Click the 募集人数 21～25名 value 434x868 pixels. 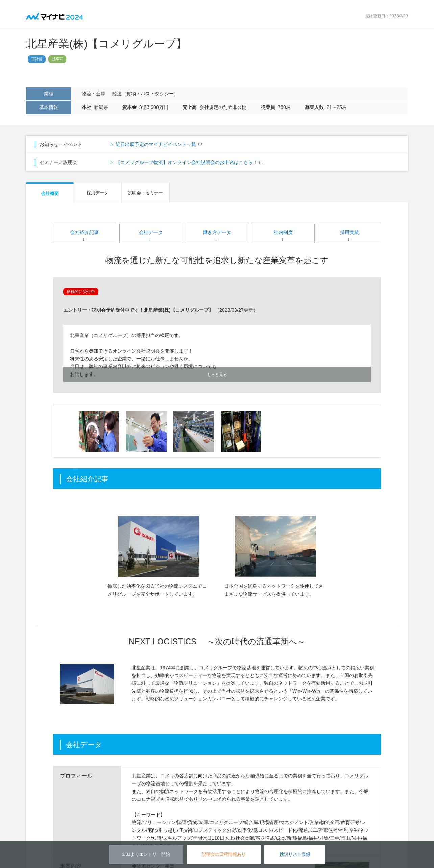tap(326, 107)
